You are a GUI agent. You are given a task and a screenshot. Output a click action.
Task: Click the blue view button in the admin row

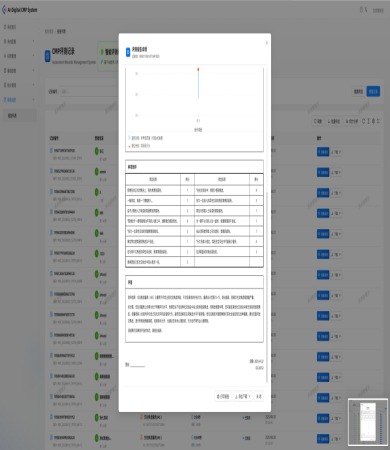point(323,172)
